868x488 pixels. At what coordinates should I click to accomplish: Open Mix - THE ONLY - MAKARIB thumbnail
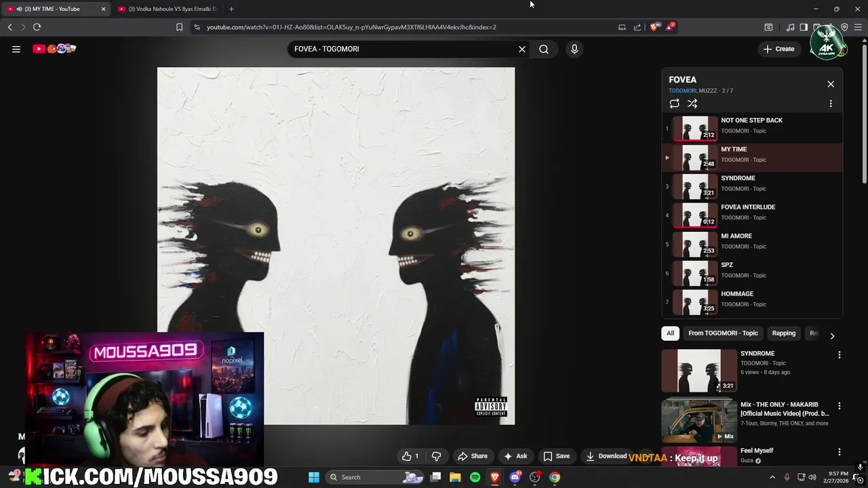pos(699,421)
